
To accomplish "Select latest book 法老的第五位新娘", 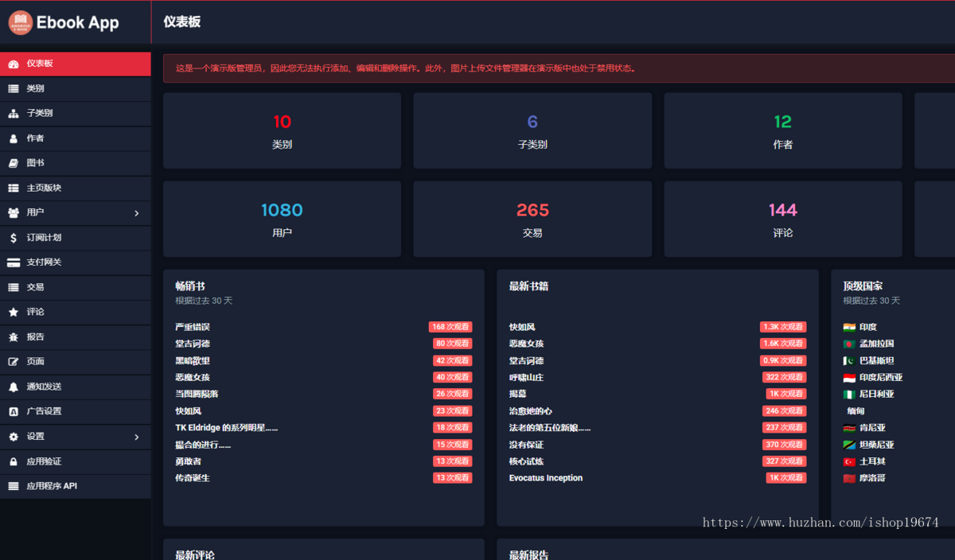I will pyautogui.click(x=550, y=428).
